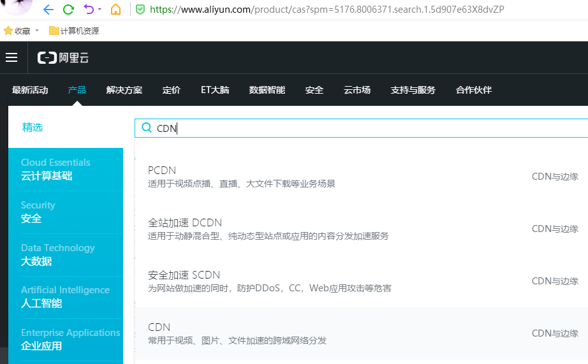Image resolution: width=588 pixels, height=364 pixels.
Task: Open the hamburger menu icon
Action: (x=11, y=58)
